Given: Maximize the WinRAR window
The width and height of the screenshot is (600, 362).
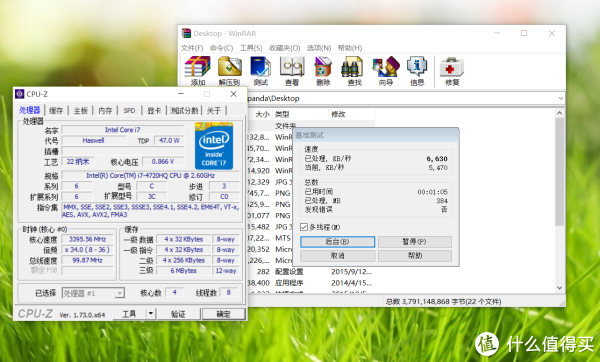Looking at the screenshot, I should point(524,33).
